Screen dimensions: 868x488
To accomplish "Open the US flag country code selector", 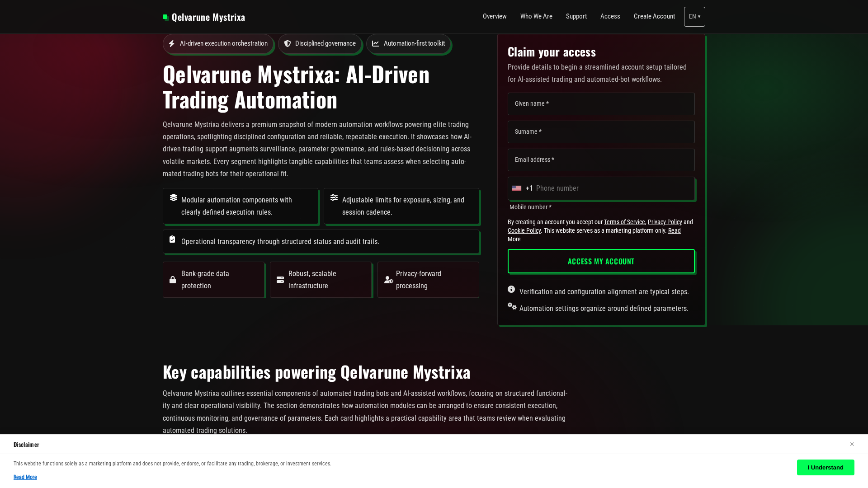I will tap(517, 188).
